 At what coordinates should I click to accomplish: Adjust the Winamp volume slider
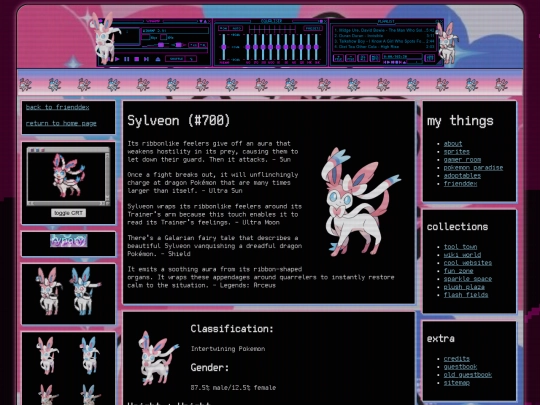(156, 45)
